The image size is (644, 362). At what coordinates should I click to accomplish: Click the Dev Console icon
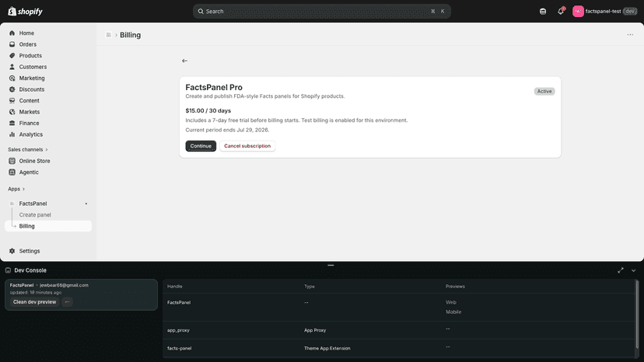coord(8,270)
